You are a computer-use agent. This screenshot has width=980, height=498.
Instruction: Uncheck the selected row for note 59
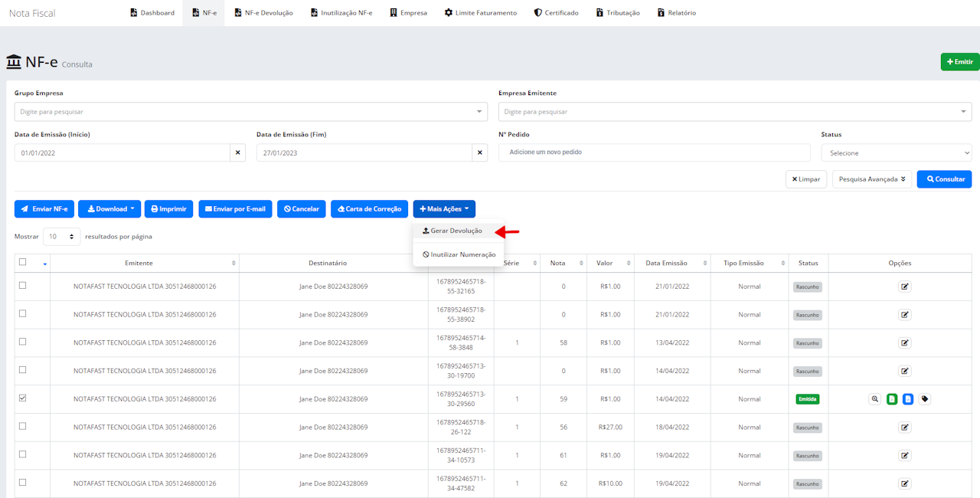pyautogui.click(x=21, y=398)
